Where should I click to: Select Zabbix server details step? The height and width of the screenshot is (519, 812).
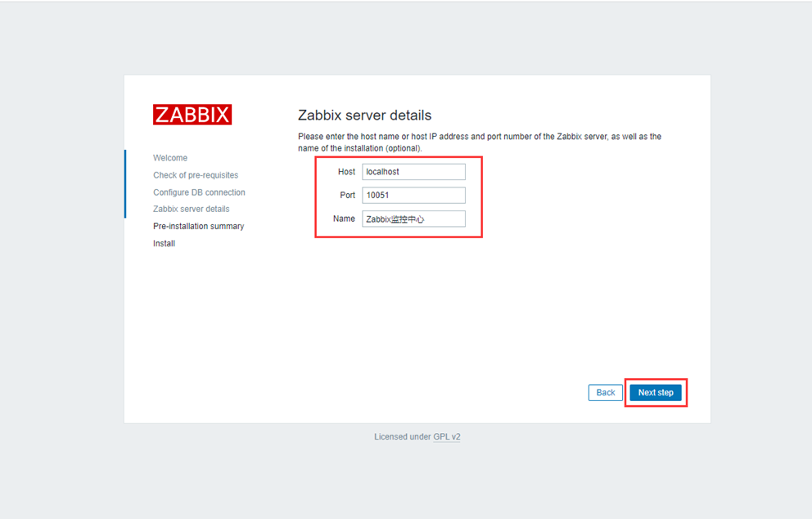coord(191,209)
